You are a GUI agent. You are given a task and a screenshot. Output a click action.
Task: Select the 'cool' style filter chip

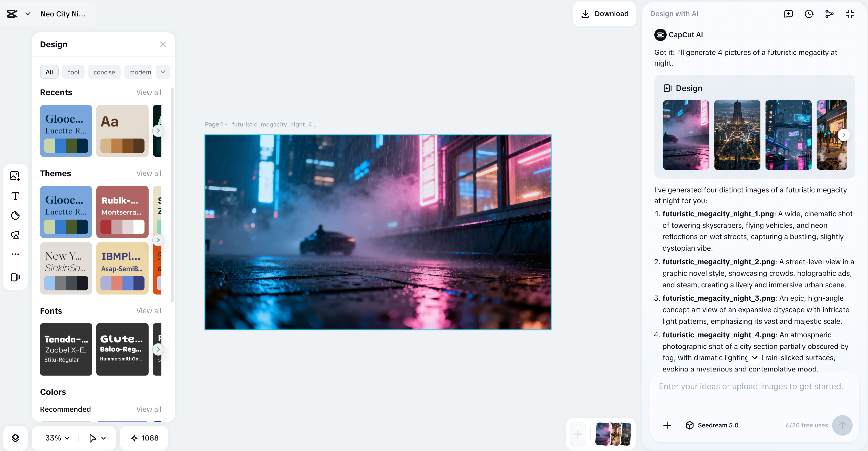[x=73, y=72]
